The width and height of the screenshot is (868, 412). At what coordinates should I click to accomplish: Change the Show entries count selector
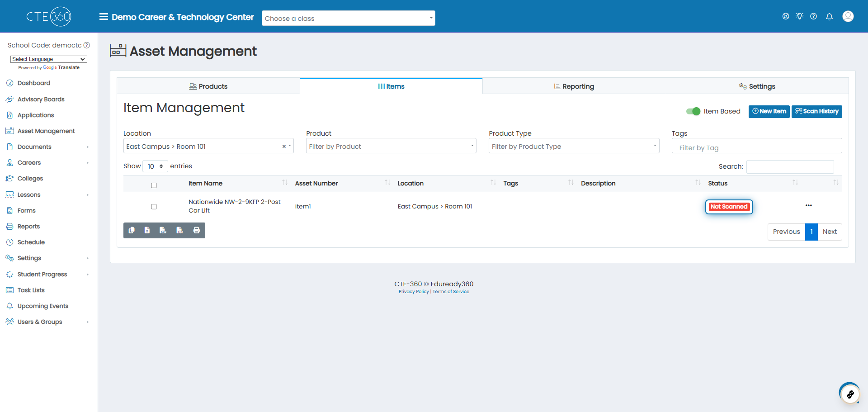point(155,166)
